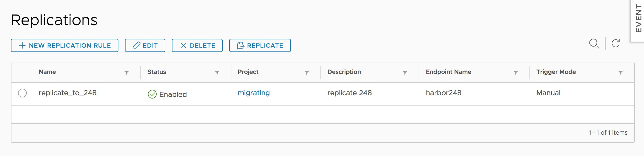The image size is (644, 156).
Task: Sort by the Endpoint Name header
Action: [x=448, y=72]
